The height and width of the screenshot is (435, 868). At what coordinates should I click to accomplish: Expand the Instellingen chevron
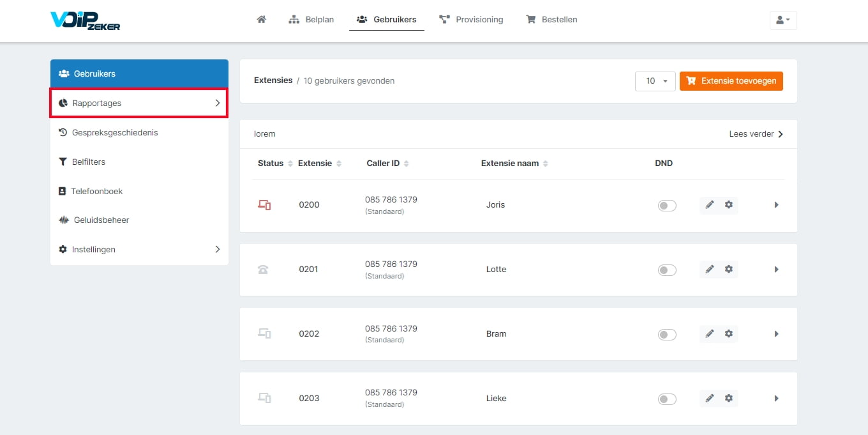217,249
